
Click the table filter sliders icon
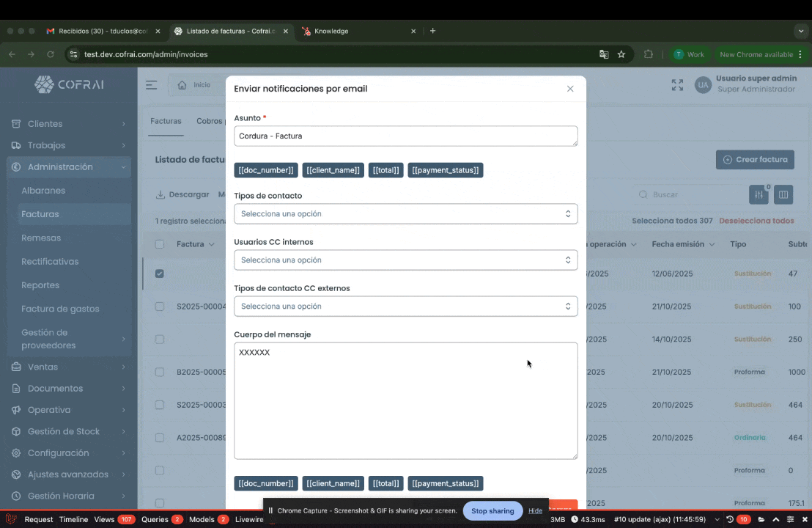pos(758,194)
